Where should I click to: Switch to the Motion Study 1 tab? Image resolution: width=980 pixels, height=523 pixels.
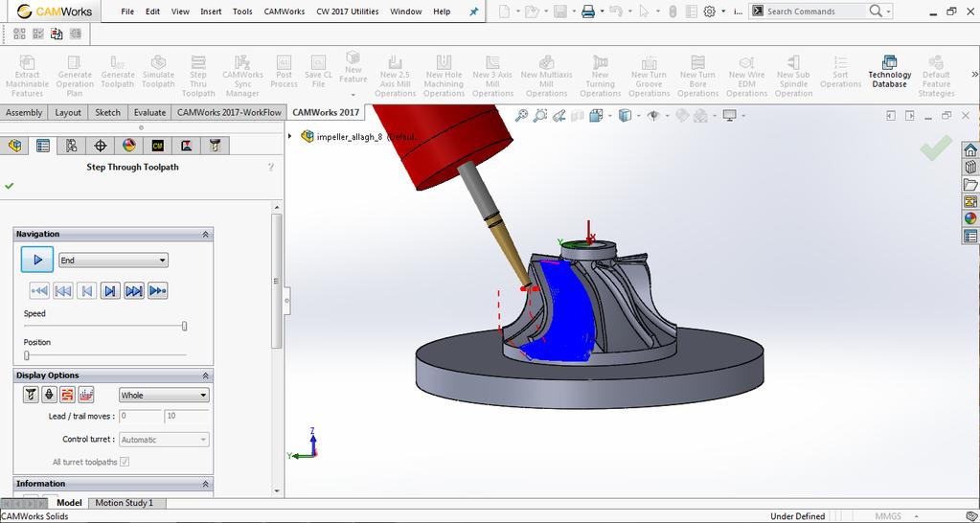pos(124,502)
